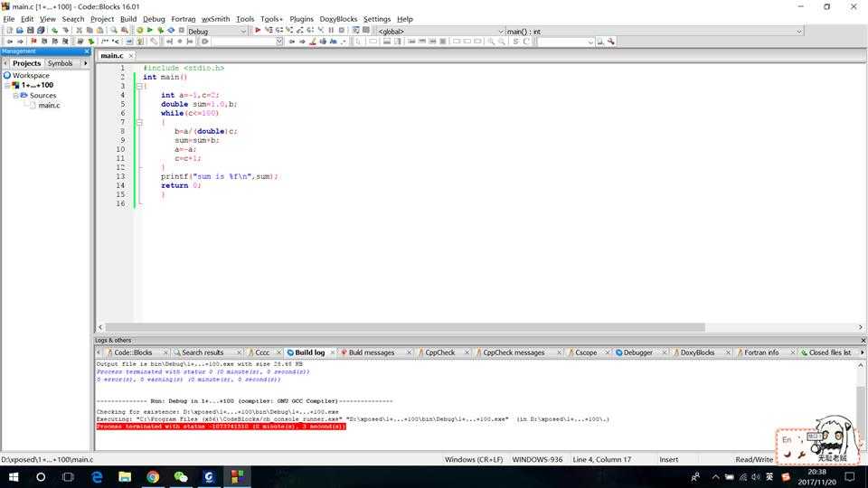Click the Redo toolbar icon

pos(65,31)
